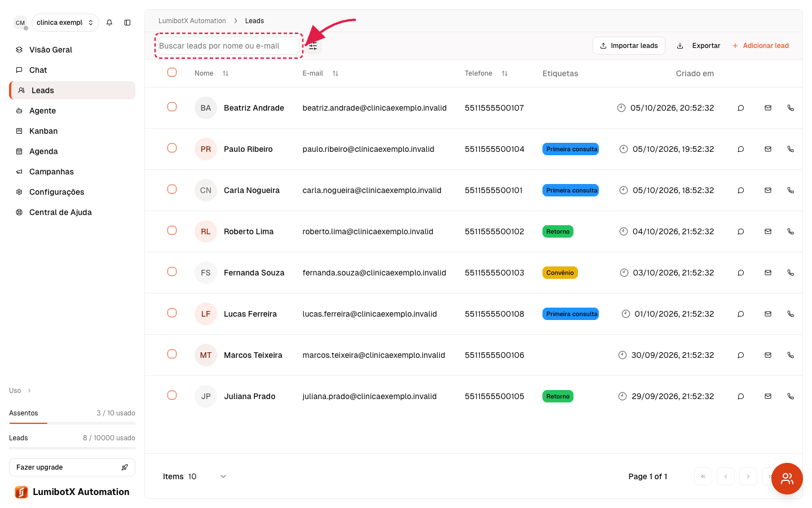Open Central de Ajuda
The height and width of the screenshot is (508, 812).
coord(72,212)
